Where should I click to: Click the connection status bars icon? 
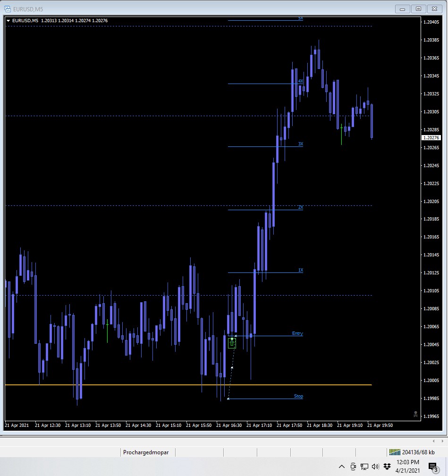coord(395,452)
